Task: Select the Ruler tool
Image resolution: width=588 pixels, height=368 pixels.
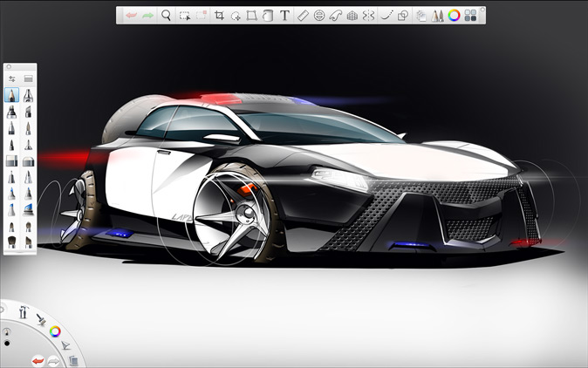Action: click(303, 15)
